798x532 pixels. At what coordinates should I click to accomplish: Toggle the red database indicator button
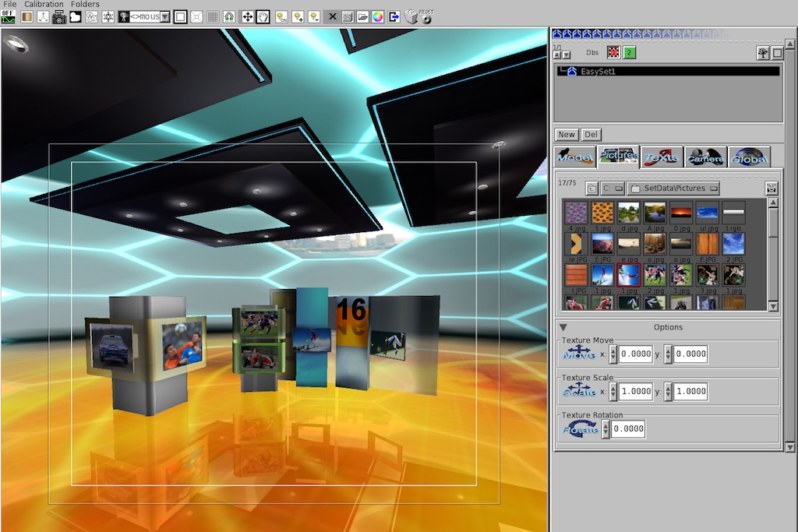point(614,52)
